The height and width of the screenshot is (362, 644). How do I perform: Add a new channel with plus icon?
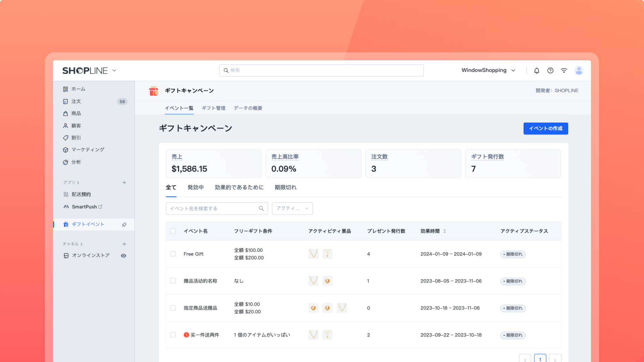[x=124, y=244]
